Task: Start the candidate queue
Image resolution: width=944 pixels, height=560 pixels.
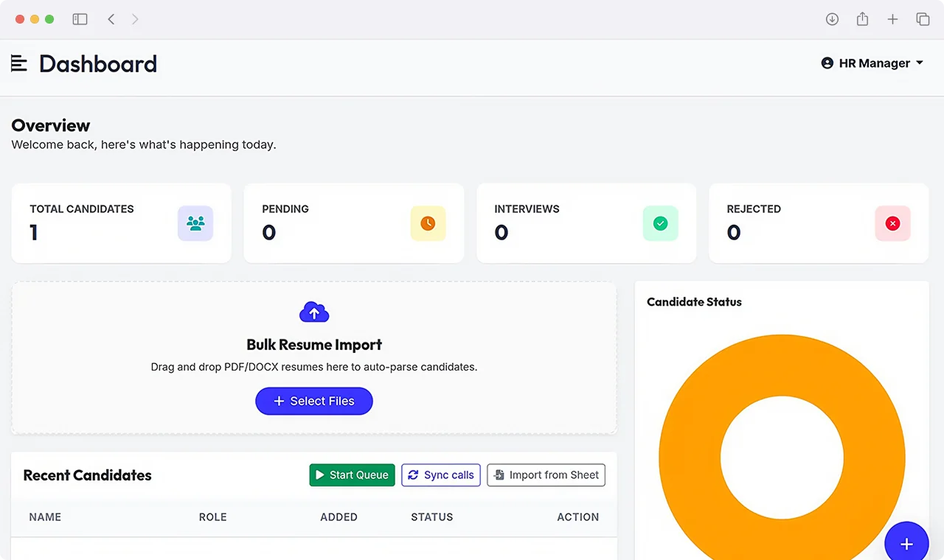Action: [352, 475]
